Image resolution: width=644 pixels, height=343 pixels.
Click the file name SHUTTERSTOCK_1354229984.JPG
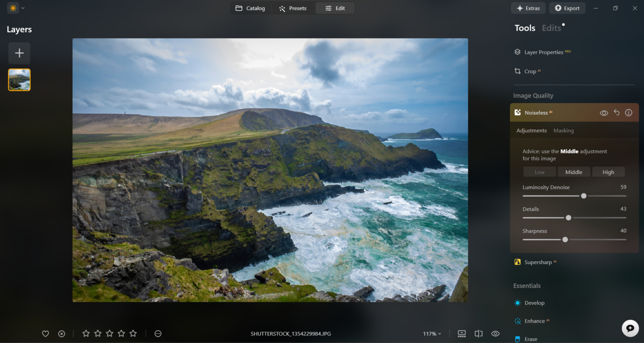pyautogui.click(x=291, y=334)
